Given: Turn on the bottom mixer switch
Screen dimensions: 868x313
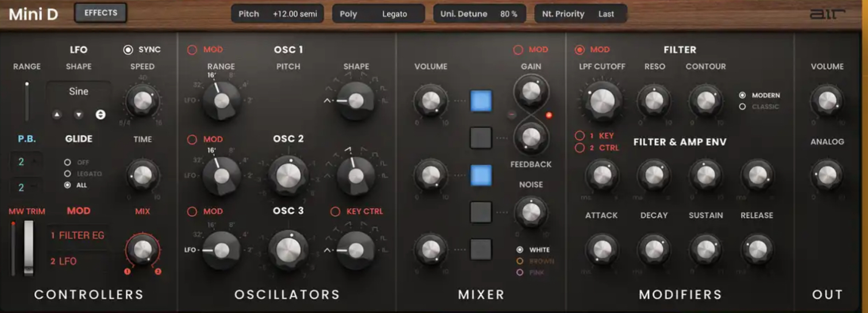Looking at the screenshot, I should [x=481, y=249].
